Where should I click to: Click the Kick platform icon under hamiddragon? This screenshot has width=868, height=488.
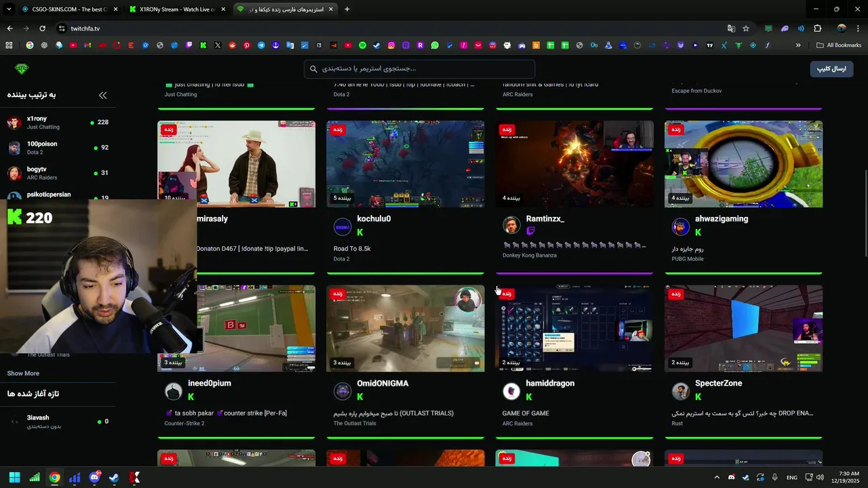coord(529,396)
